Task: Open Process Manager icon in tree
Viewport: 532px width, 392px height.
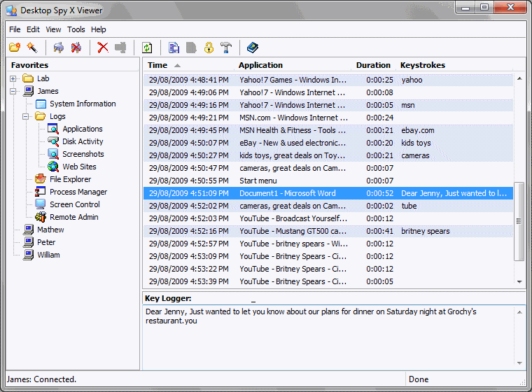Action: [x=41, y=192]
